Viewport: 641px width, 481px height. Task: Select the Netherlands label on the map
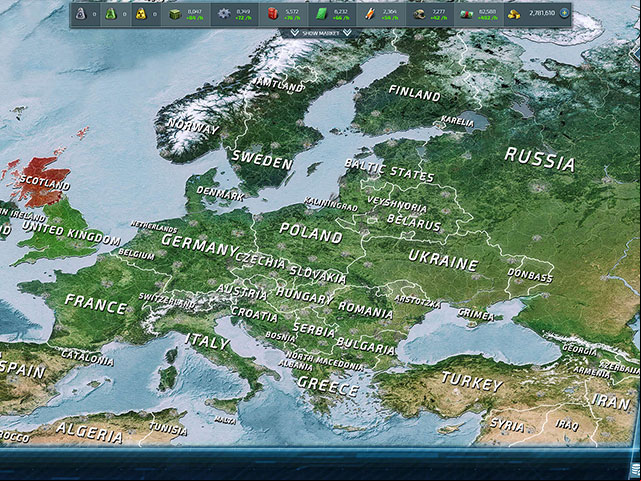pos(154,226)
